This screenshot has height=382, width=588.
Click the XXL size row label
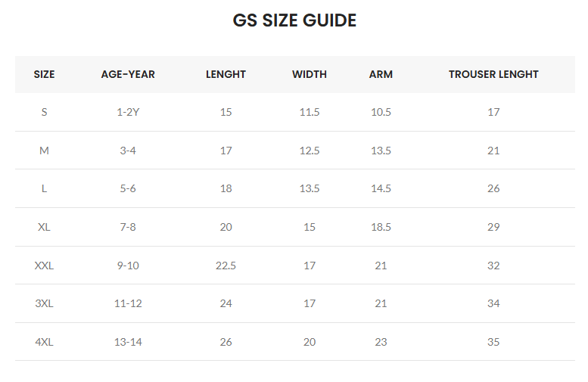pyautogui.click(x=45, y=266)
